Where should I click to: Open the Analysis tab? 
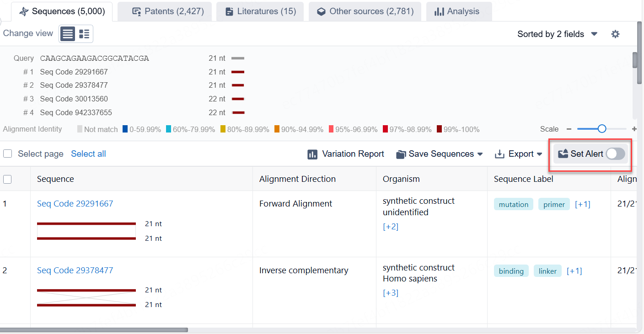coord(456,11)
